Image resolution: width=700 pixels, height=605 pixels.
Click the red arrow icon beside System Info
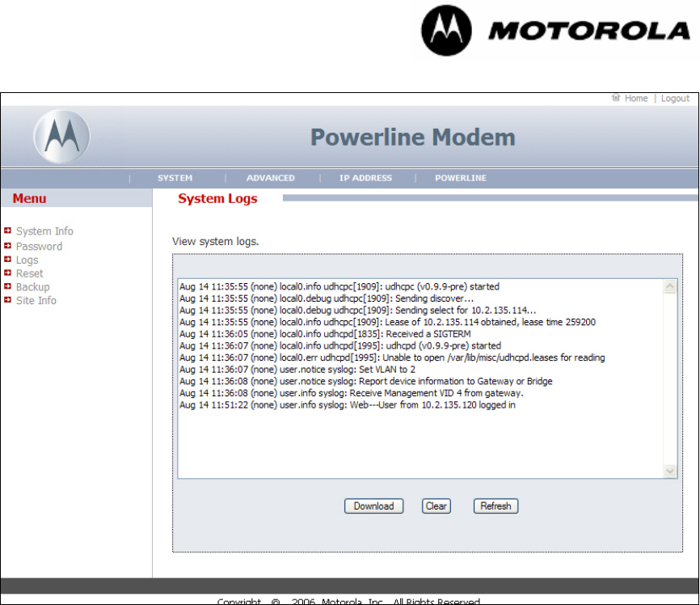7,231
